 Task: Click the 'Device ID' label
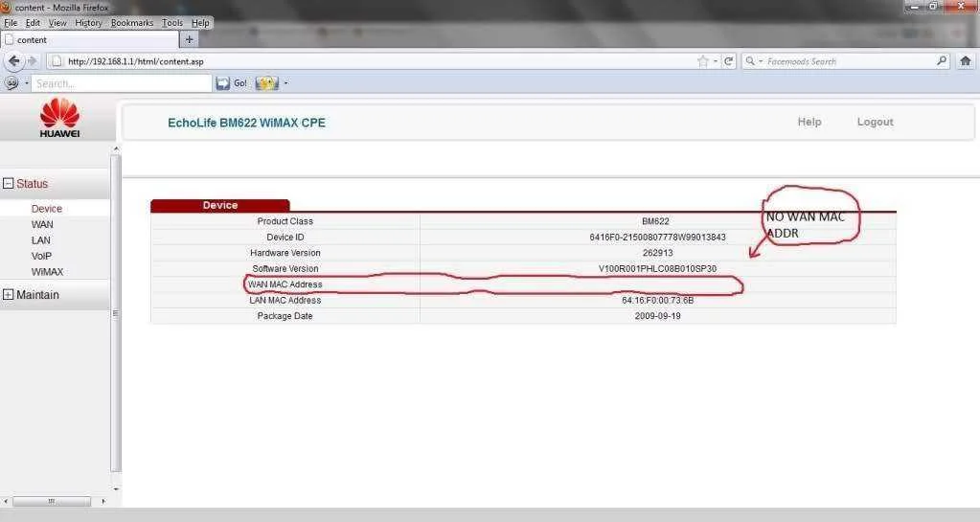pos(285,237)
